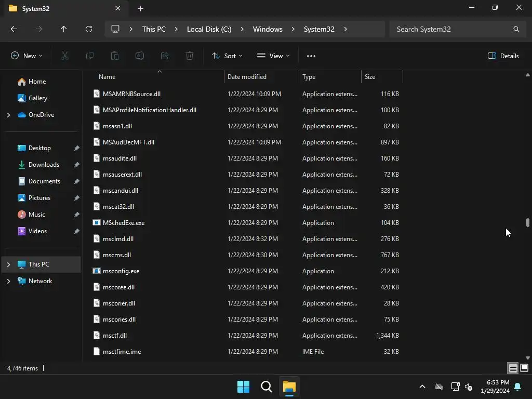Show hidden system tray icons
This screenshot has width=532, height=399.
pyautogui.click(x=422, y=387)
